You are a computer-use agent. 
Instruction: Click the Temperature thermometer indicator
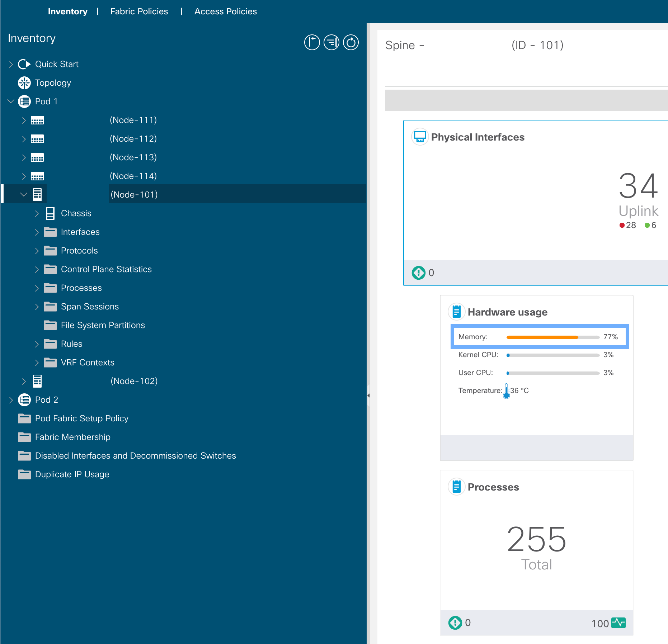pos(507,390)
